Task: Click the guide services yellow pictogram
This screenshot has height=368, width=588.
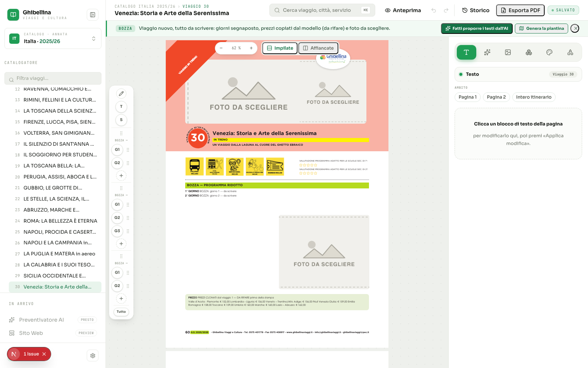Action: click(x=234, y=166)
